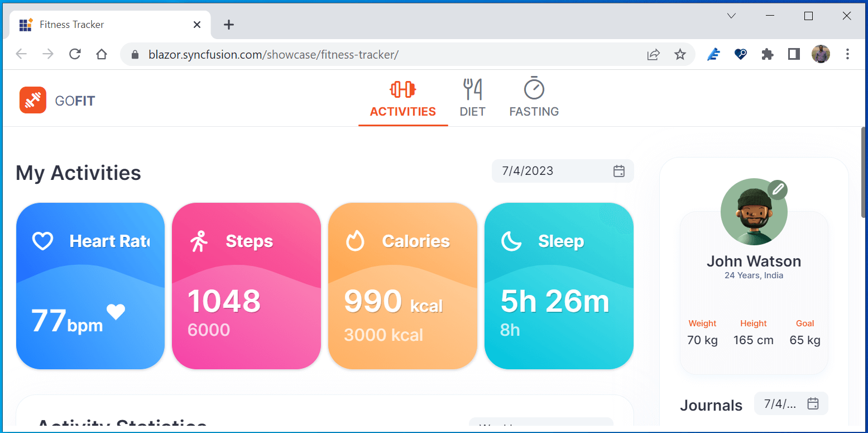
Task: Open the Sleep card showing 5h 26m
Action: click(559, 286)
